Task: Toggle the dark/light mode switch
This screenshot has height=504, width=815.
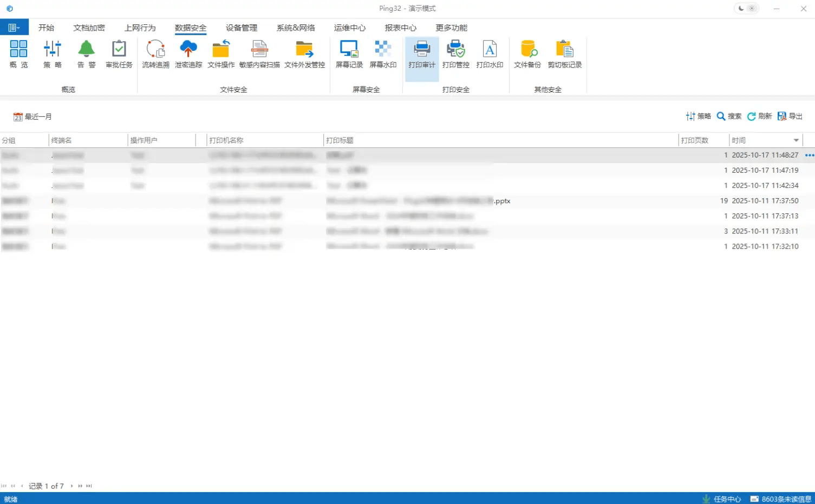Action: [746, 9]
